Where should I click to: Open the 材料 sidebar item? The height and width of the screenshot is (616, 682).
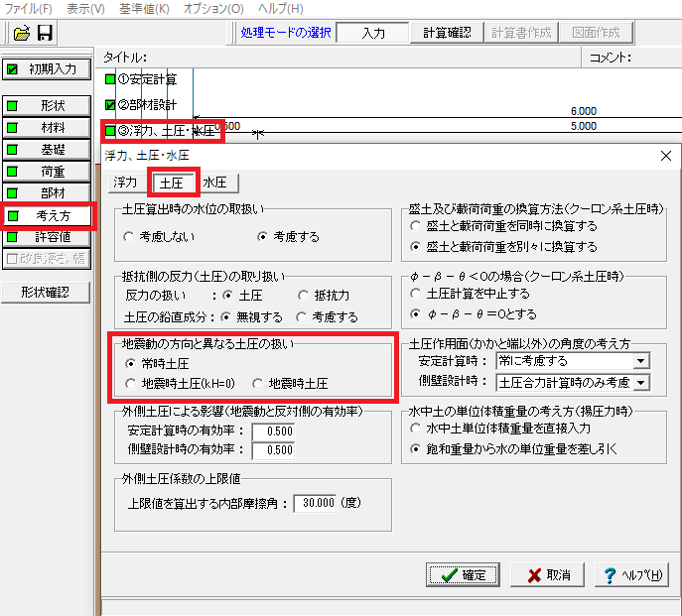(x=47, y=128)
